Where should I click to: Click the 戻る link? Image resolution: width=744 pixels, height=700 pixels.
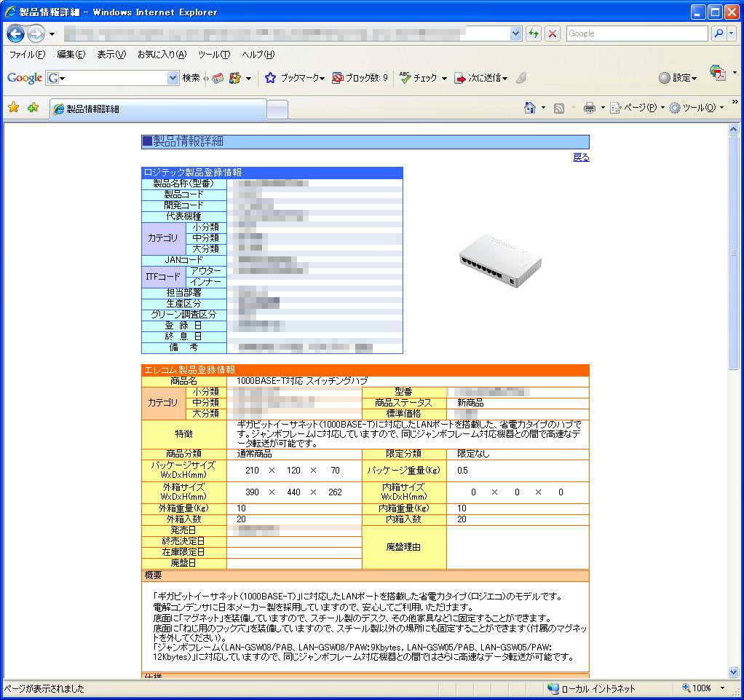pos(581,157)
